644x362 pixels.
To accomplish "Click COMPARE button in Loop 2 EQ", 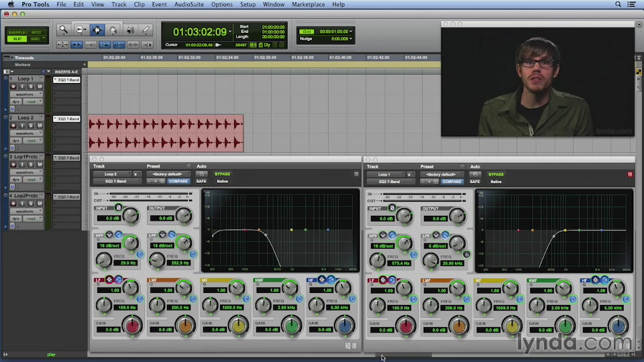I will [x=178, y=181].
